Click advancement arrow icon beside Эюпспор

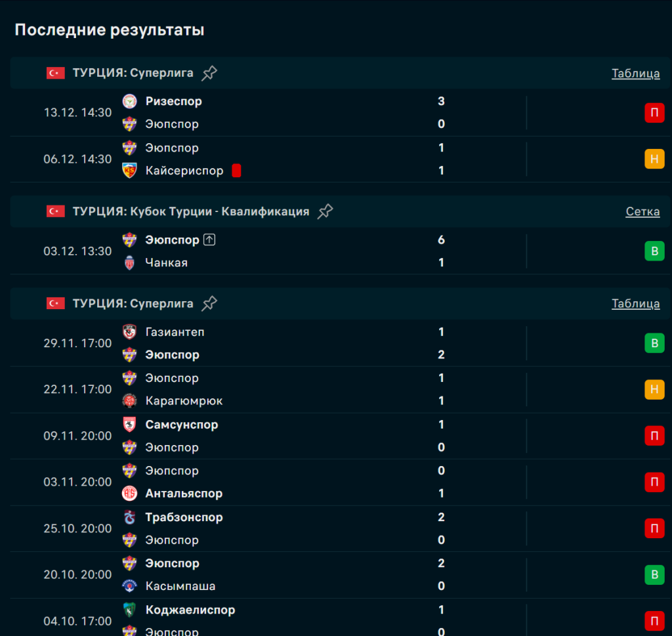[209, 240]
